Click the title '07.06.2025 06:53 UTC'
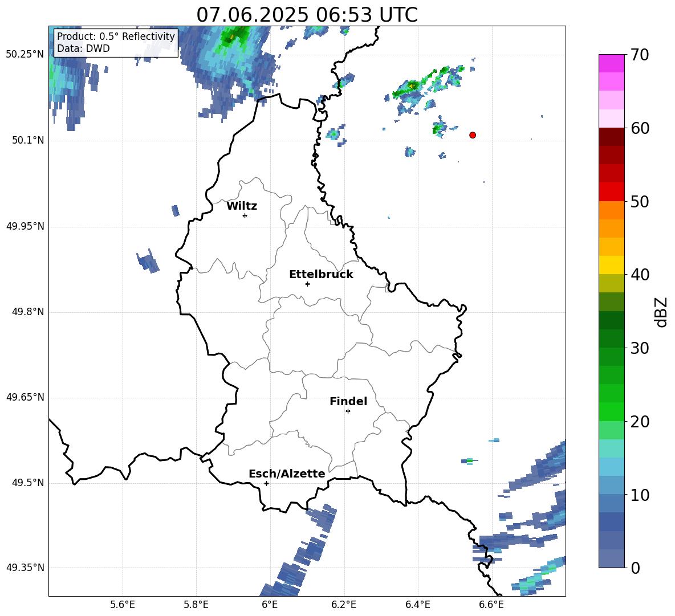 pos(307,15)
